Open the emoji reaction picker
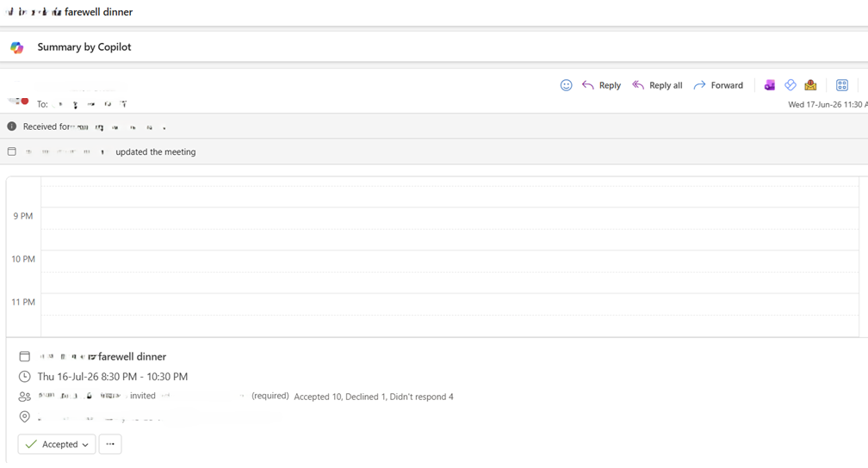868x468 pixels. [x=566, y=85]
